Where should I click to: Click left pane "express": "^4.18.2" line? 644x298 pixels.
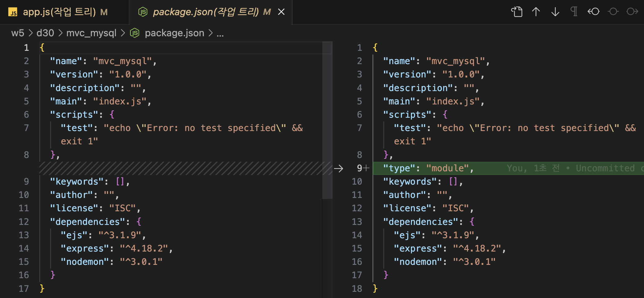[x=117, y=249]
